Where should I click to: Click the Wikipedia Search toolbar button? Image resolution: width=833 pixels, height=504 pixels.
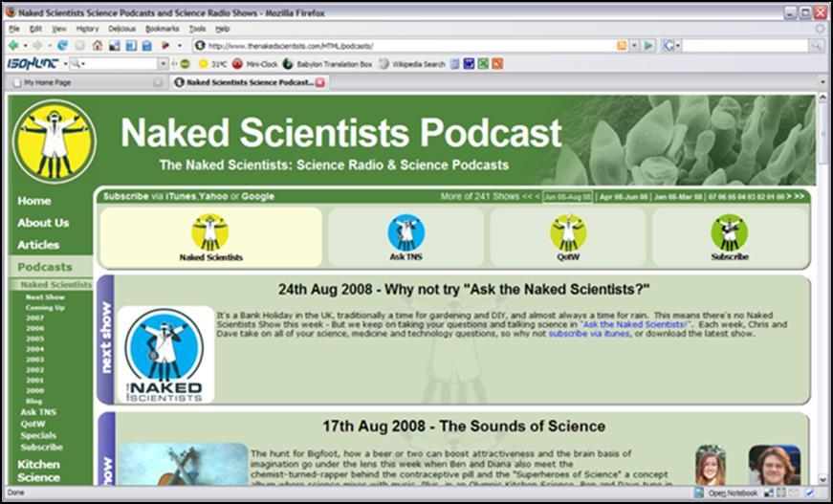412,64
